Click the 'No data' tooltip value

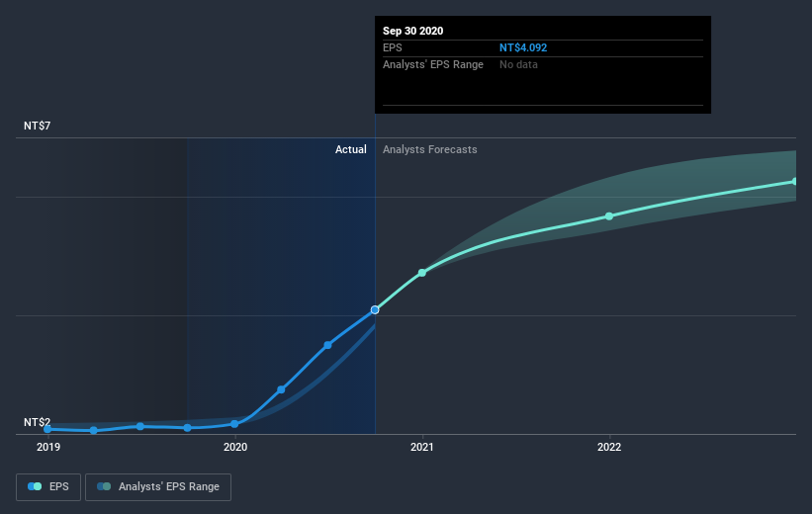click(x=518, y=64)
